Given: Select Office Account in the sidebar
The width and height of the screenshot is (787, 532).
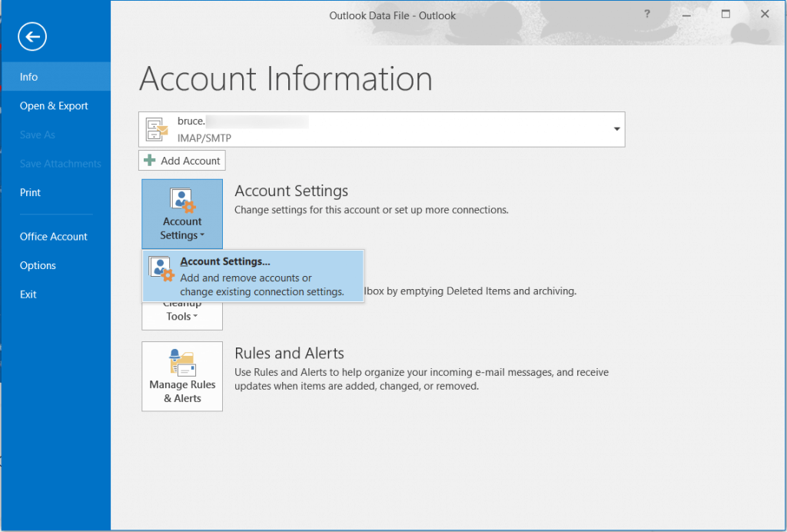Looking at the screenshot, I should tap(53, 236).
